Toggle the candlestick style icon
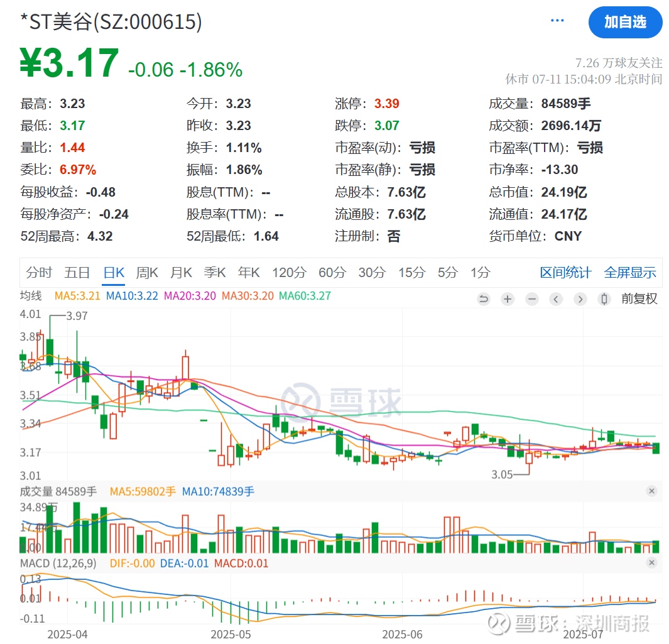669x644 pixels. click(x=604, y=298)
